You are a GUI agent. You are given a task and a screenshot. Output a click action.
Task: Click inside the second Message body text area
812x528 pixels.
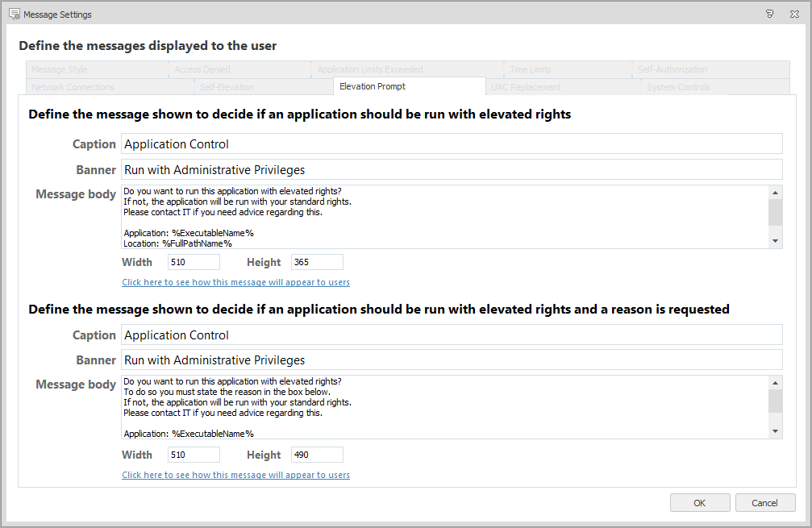pos(443,407)
